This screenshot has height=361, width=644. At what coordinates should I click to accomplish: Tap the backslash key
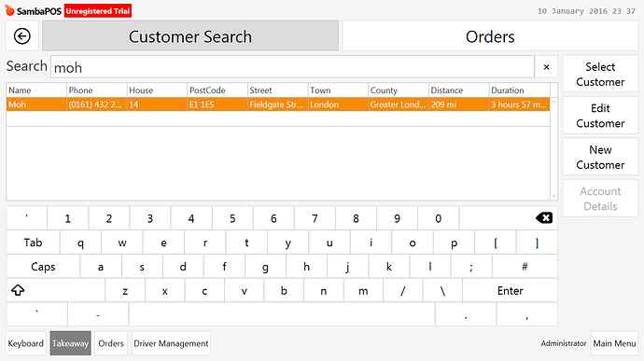click(442, 291)
